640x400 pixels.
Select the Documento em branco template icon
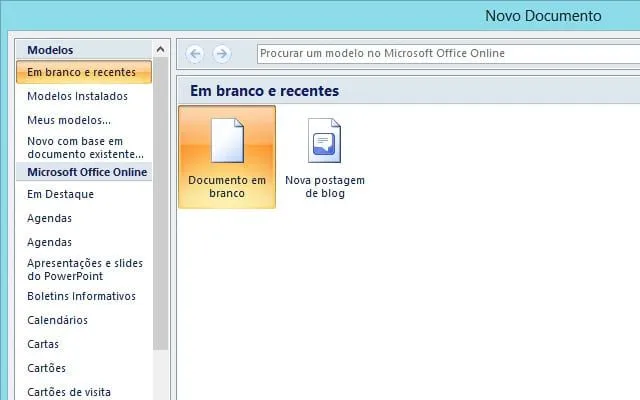[x=226, y=157]
